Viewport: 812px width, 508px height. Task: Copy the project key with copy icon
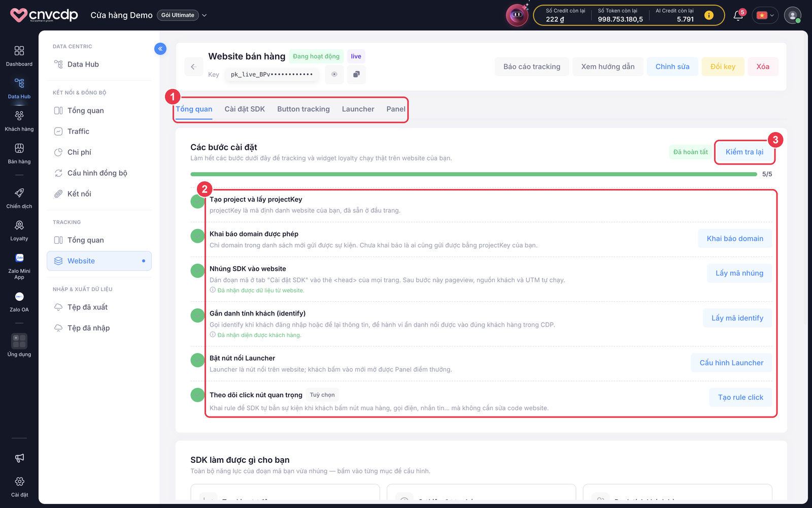point(356,74)
